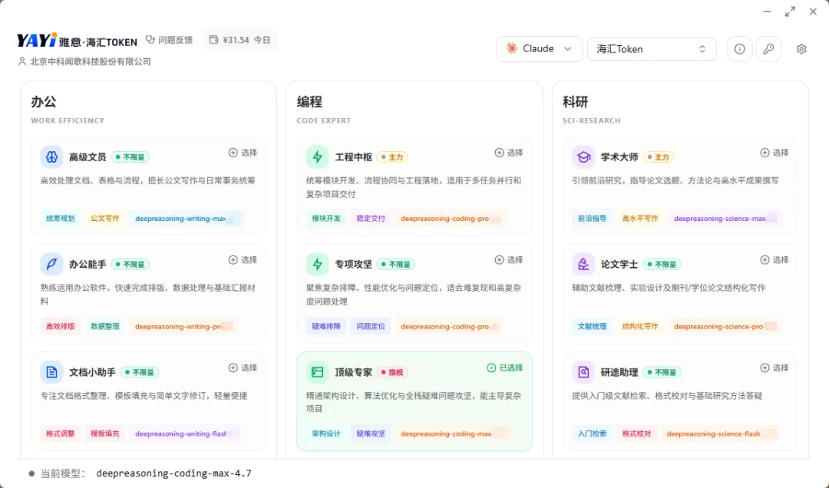The width and height of the screenshot is (830, 488).
Task: Click the status bar text deepreasoning-coding-max-4.7
Action: point(174,473)
